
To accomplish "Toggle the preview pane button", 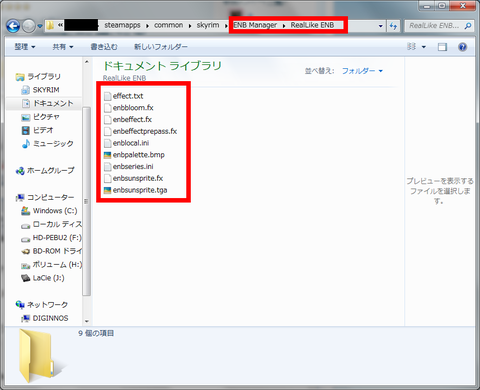I will pyautogui.click(x=442, y=47).
